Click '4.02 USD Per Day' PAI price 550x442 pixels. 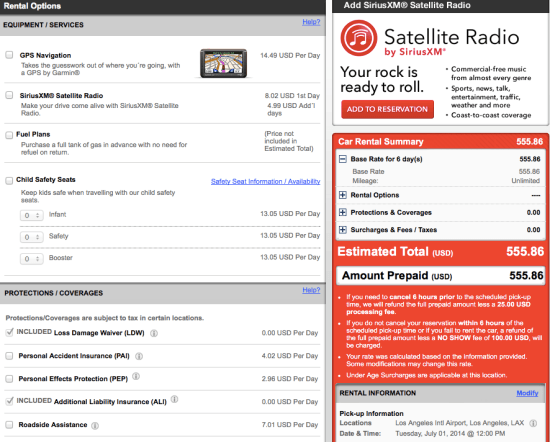tap(290, 356)
